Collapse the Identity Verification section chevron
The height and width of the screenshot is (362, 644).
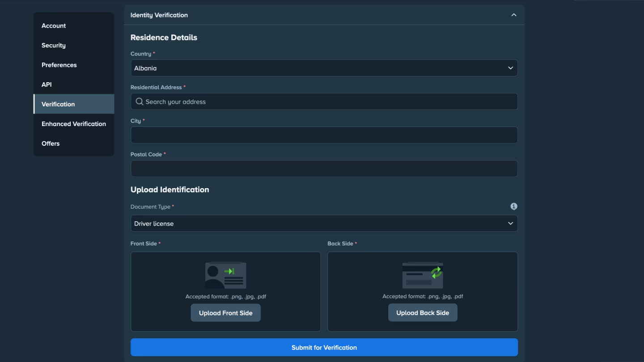pos(514,15)
